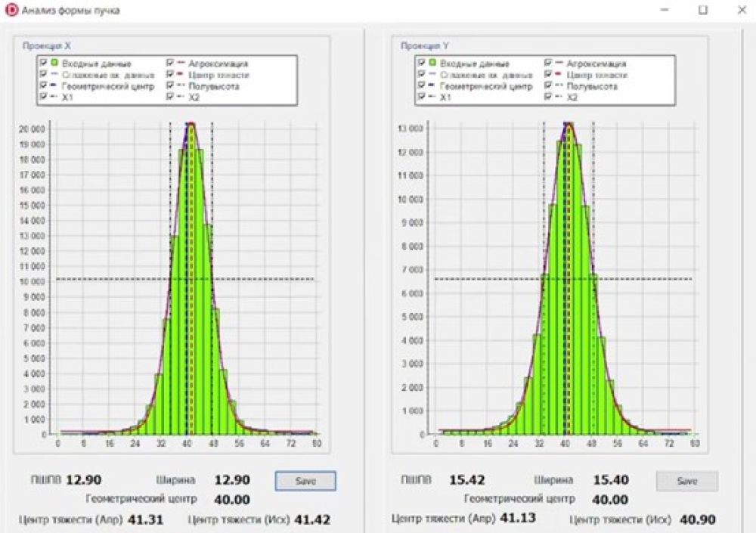Viewport: 756px width, 533px height.
Task: Toggle the X1 marker checkbox in Проекция X
Action: pos(43,98)
